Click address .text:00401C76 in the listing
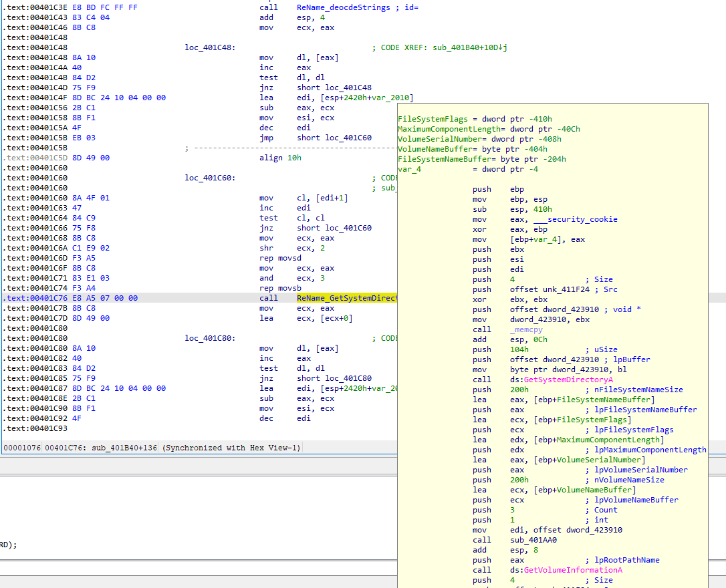726x588 pixels. pyautogui.click(x=35, y=298)
